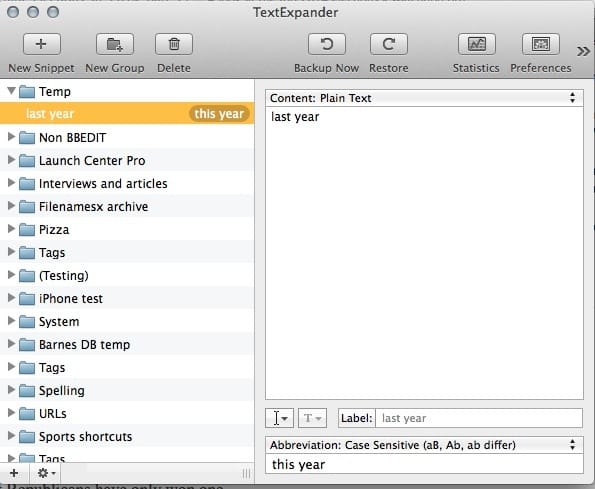Click the Backup Now icon

(327, 44)
